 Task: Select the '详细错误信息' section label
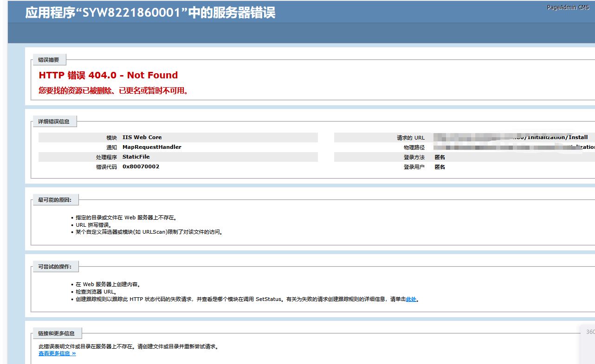(54, 121)
